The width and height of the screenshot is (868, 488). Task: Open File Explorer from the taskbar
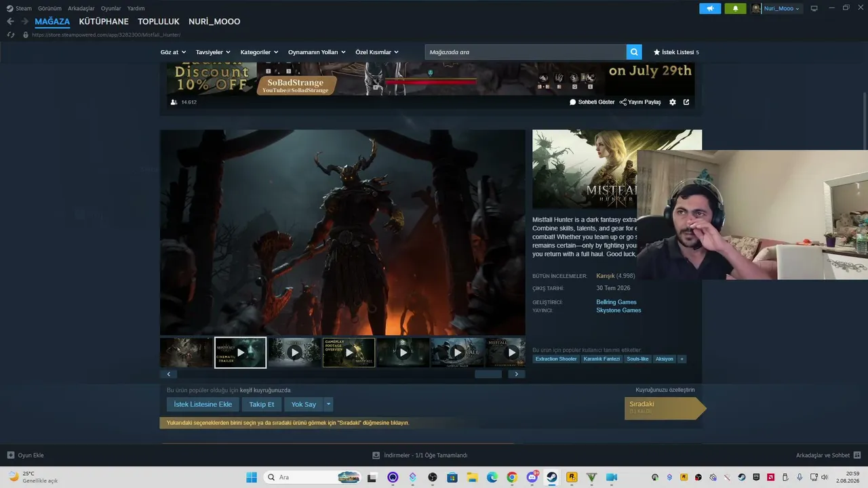[472, 477]
